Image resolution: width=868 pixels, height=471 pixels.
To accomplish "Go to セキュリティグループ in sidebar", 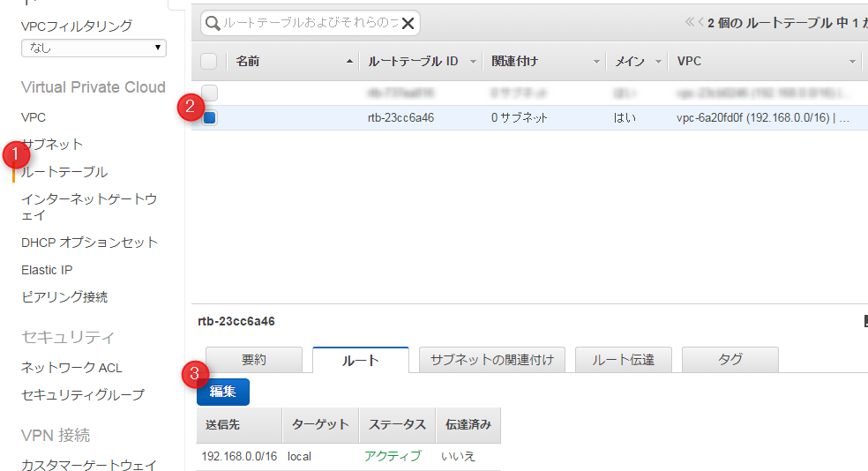I will coord(82,394).
